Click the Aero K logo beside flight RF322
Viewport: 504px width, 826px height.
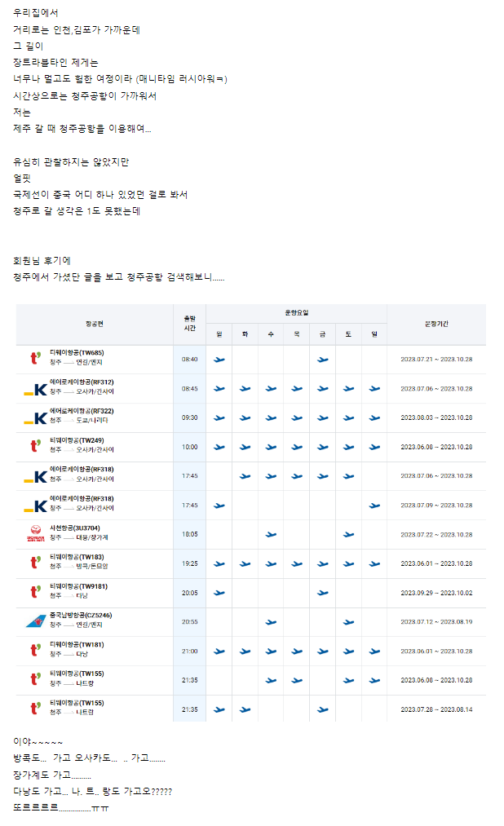[x=35, y=417]
